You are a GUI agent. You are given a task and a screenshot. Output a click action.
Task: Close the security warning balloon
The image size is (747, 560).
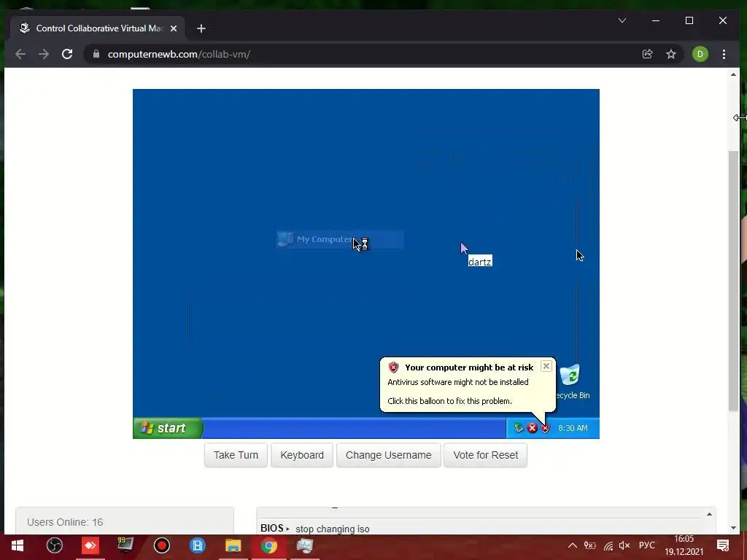[546, 366]
